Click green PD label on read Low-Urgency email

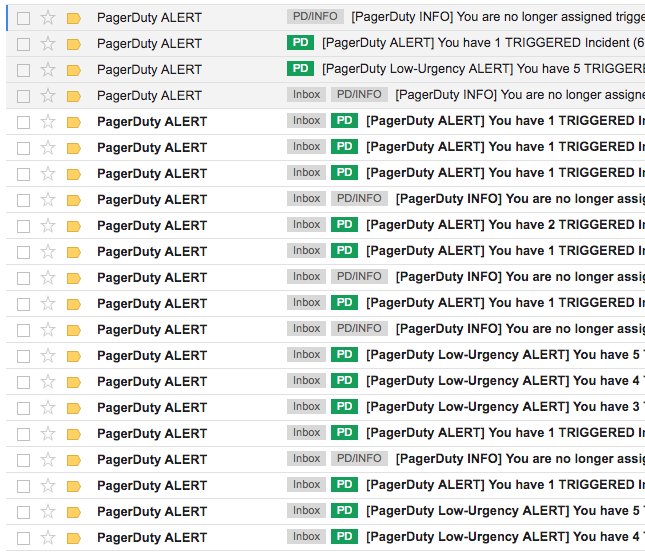(300, 68)
